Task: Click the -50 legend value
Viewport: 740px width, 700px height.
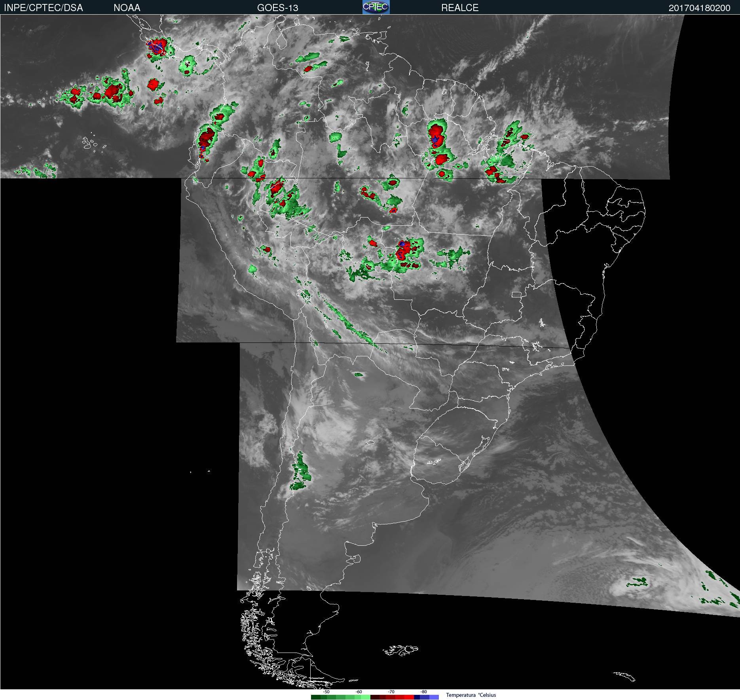Action: 326,692
